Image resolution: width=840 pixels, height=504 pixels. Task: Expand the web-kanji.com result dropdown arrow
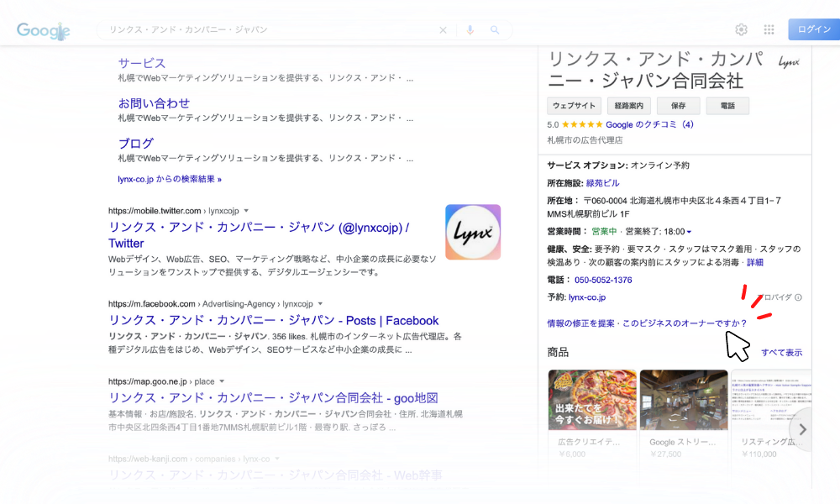(277, 459)
